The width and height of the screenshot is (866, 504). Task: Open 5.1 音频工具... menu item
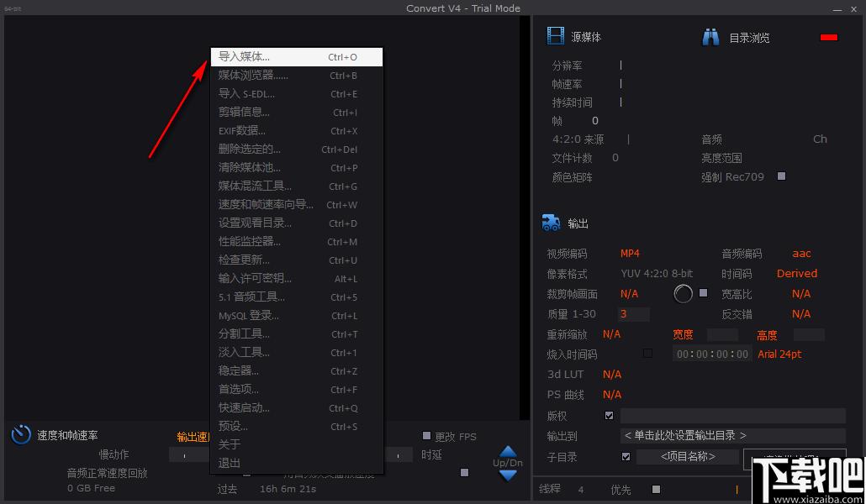(297, 297)
